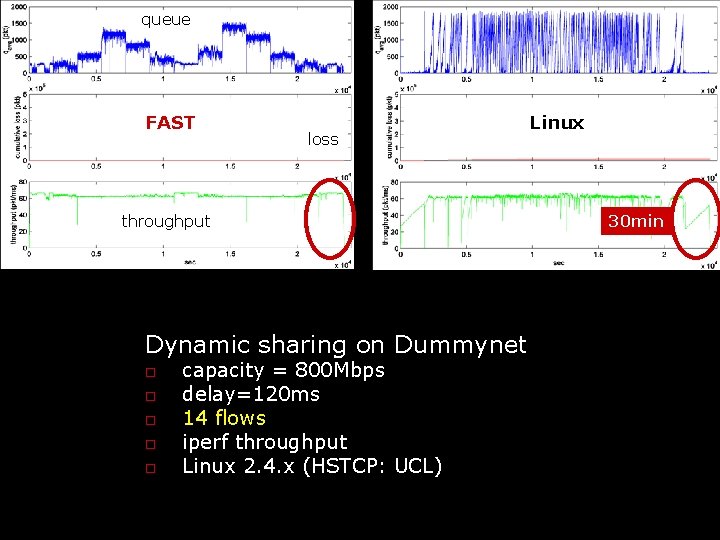This screenshot has width=720, height=540.
Task: Click the yellow '14 flows' text
Action: pos(224,418)
